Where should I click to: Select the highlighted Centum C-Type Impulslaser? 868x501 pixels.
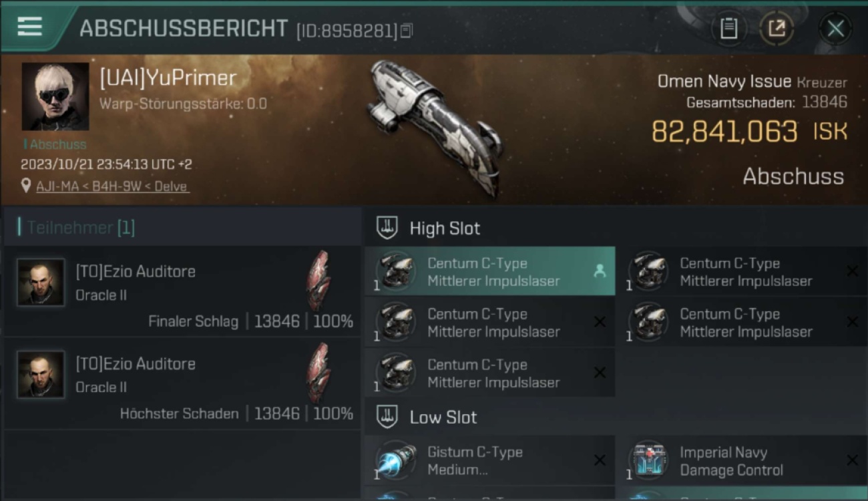point(489,271)
